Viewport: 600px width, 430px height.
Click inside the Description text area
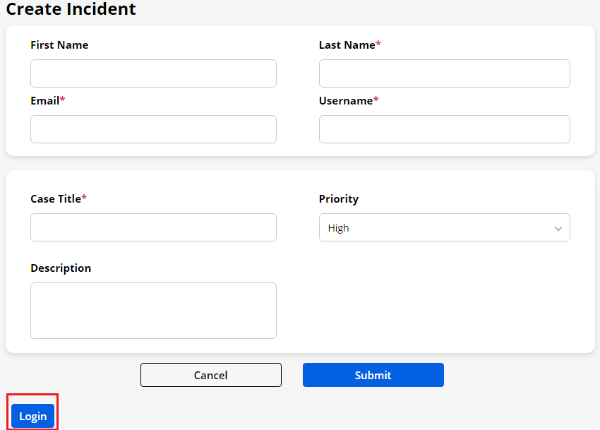coord(153,310)
